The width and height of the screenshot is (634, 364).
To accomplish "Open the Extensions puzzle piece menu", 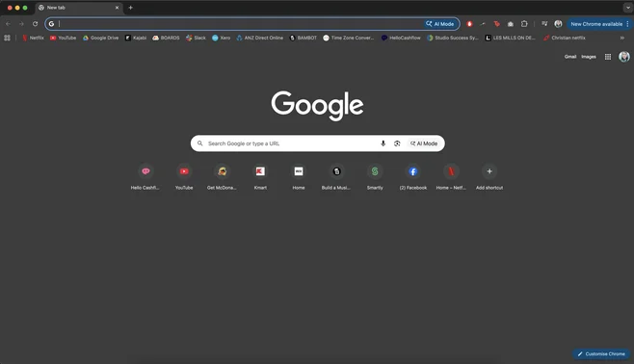I will pyautogui.click(x=524, y=24).
